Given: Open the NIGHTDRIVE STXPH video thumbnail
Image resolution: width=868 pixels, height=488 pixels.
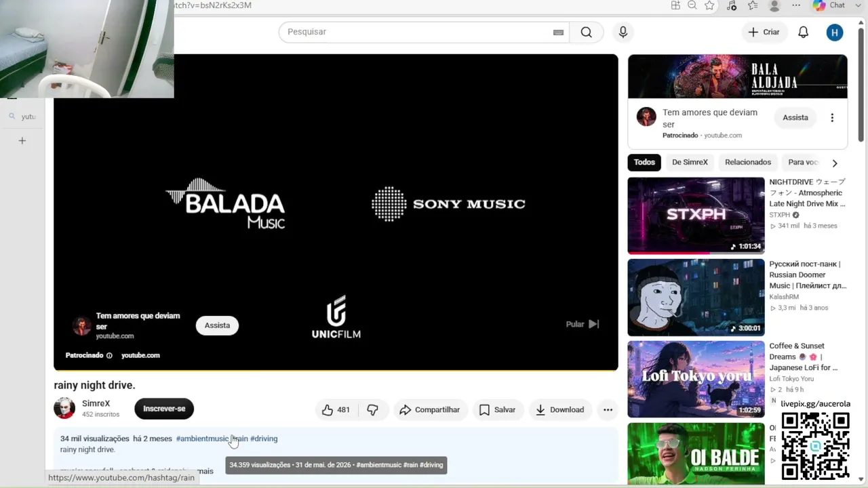Looking at the screenshot, I should click(696, 216).
